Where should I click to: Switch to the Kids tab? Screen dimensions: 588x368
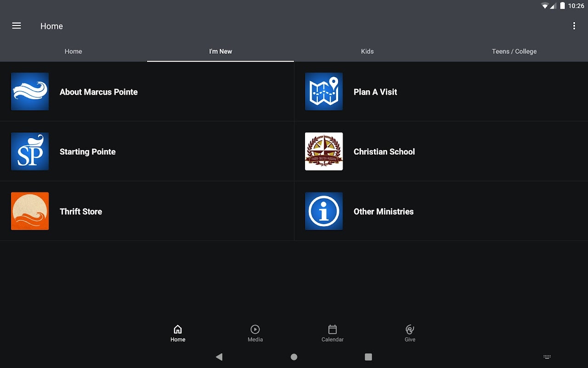[x=367, y=52]
